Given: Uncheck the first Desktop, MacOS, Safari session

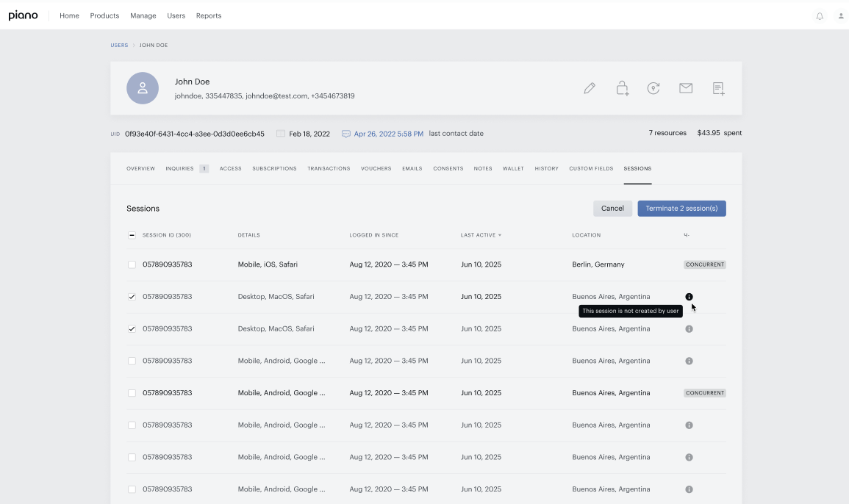Looking at the screenshot, I should click(x=132, y=297).
